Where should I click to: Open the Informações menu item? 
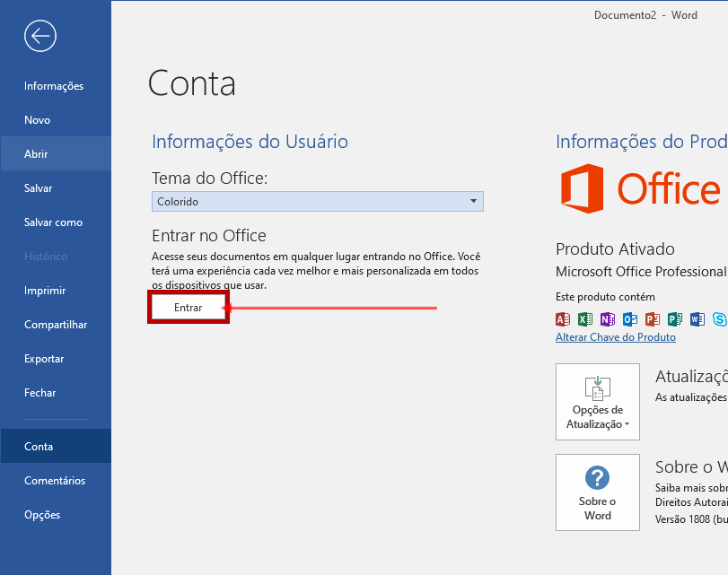click(x=56, y=86)
